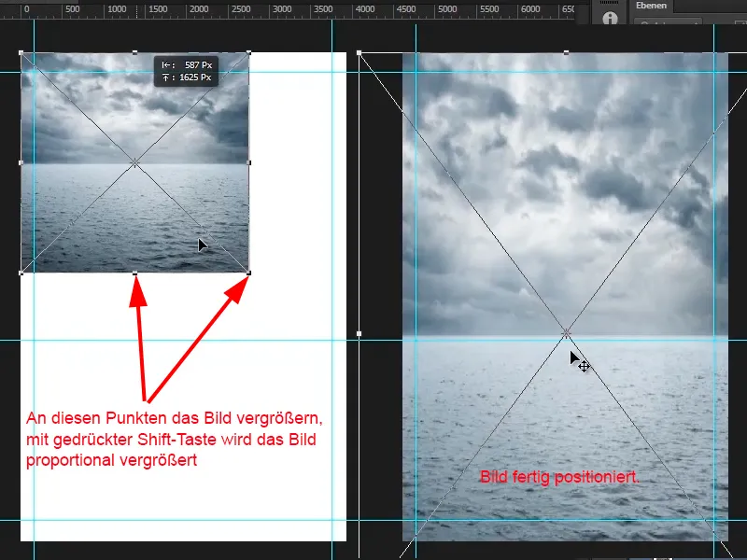Viewport: 747px width, 560px height.
Task: Click the 500 mark on horizontal ruler
Action: point(73,9)
